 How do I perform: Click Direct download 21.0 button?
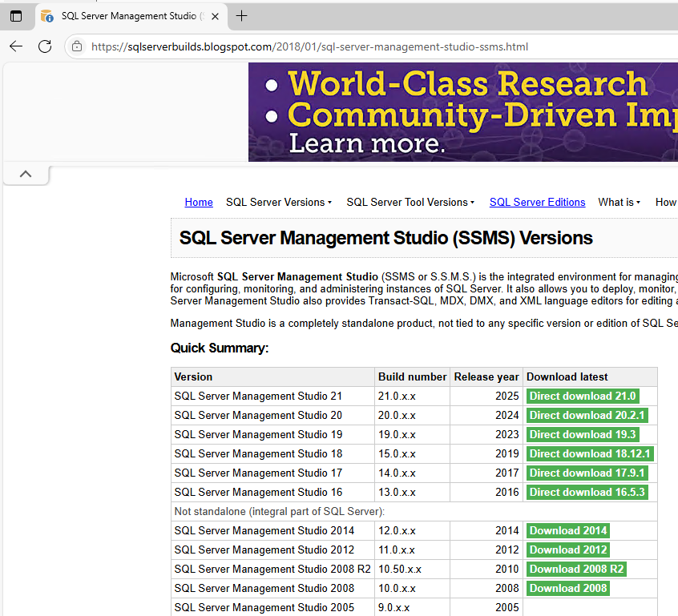point(583,396)
